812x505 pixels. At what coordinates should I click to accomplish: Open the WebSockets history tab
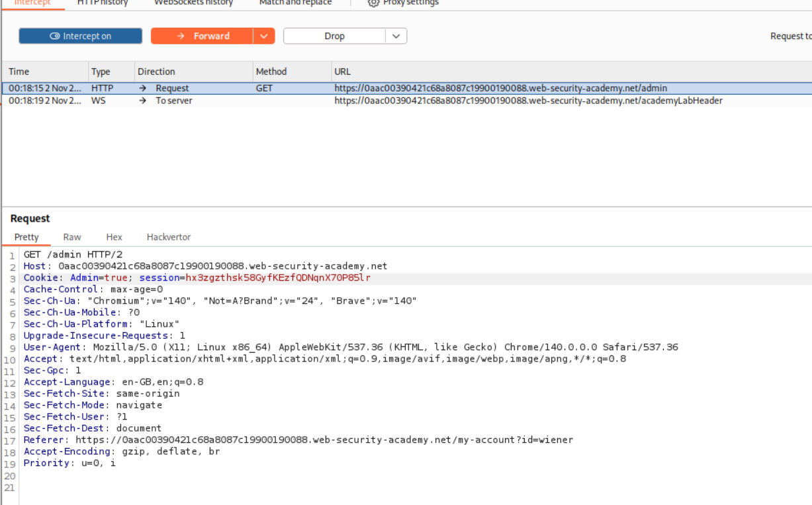[193, 3]
